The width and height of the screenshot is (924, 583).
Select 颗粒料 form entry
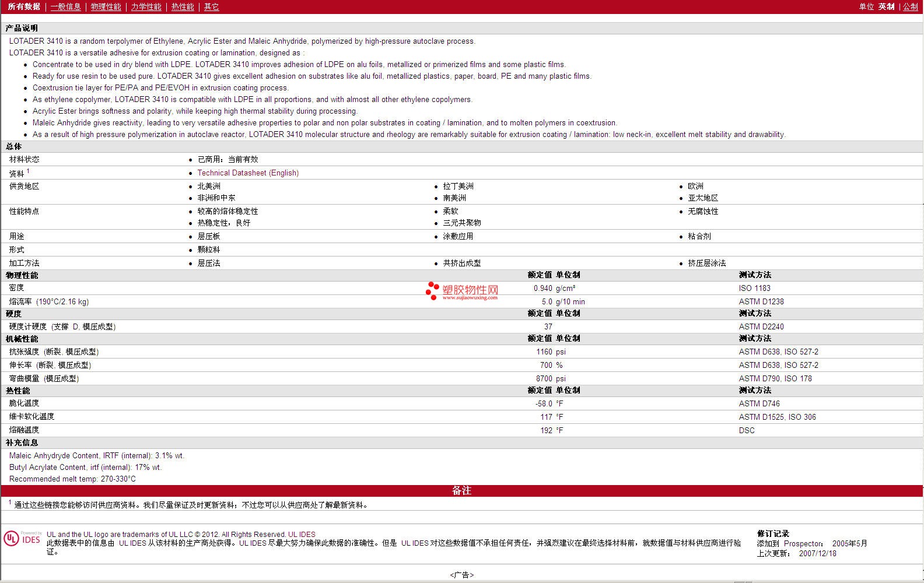pyautogui.click(x=209, y=250)
